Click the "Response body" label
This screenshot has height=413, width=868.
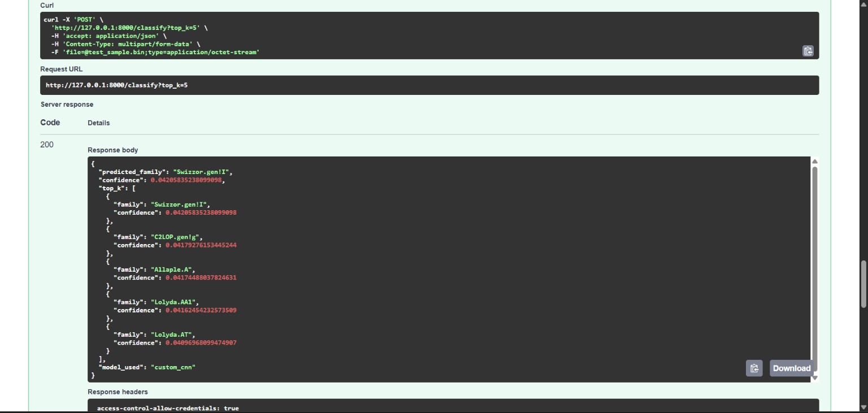click(x=112, y=150)
